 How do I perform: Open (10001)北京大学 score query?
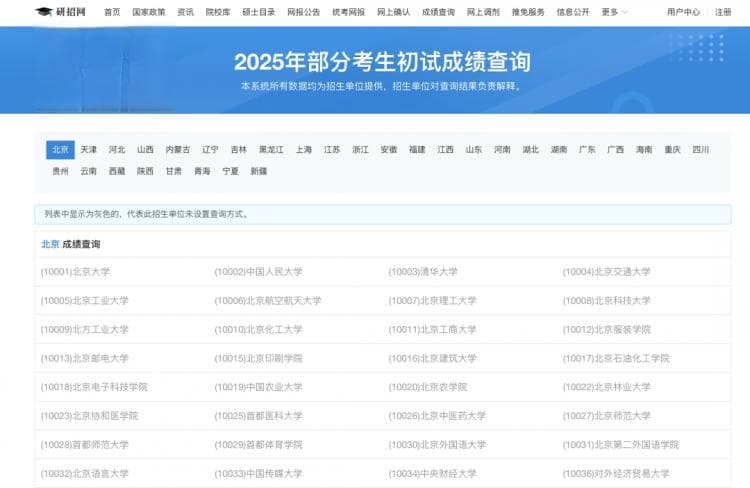tap(75, 272)
